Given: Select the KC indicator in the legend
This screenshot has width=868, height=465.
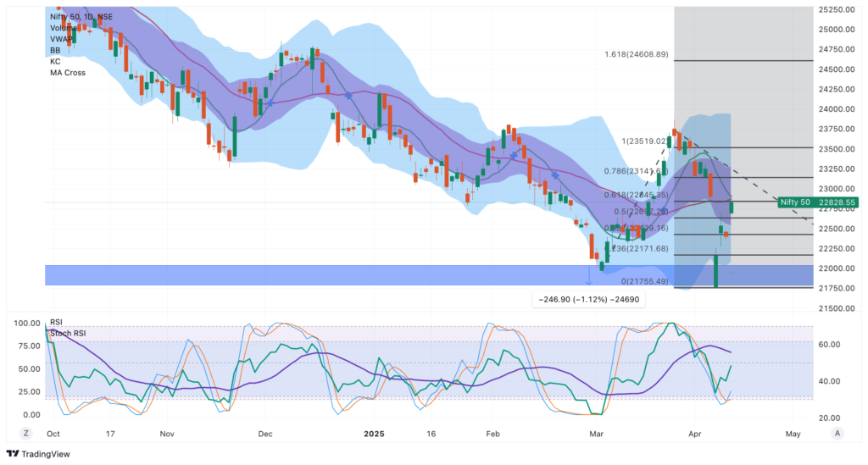Looking at the screenshot, I should [x=55, y=61].
